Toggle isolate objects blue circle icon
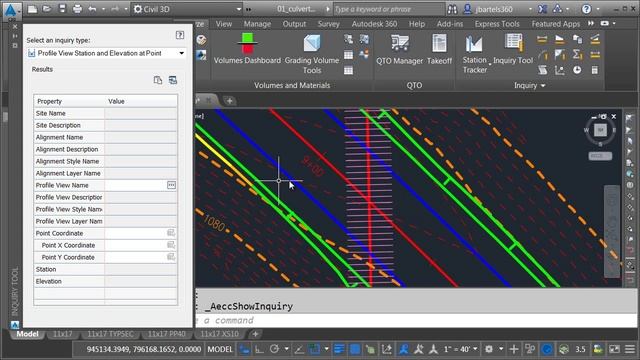The height and width of the screenshot is (360, 640). point(547,349)
